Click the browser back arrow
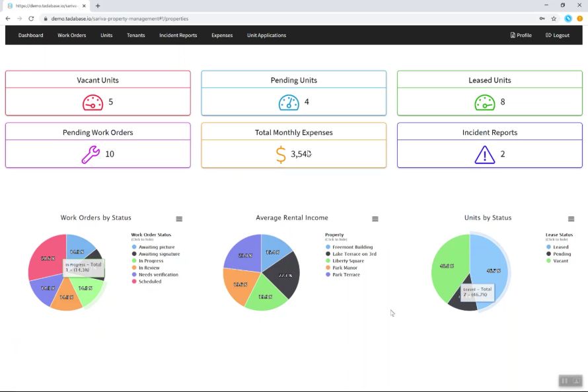 tap(8, 19)
